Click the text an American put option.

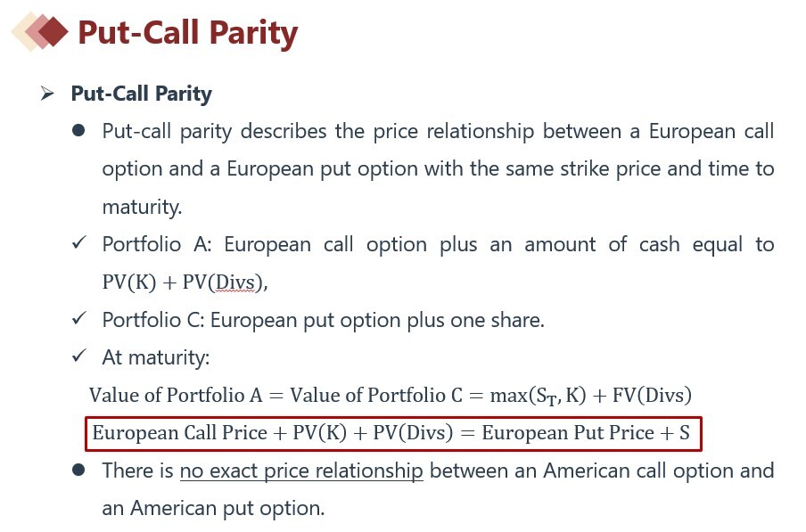click(x=213, y=508)
